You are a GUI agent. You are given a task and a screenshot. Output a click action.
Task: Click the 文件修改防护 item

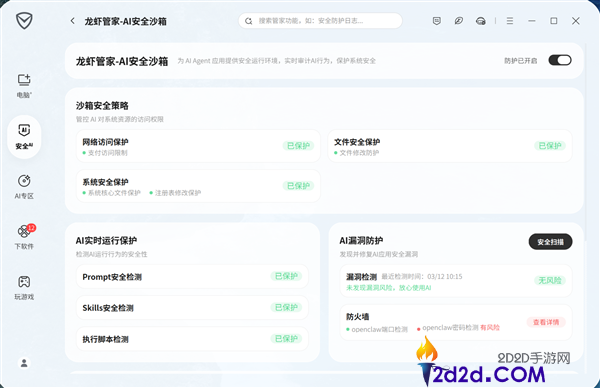pos(357,153)
